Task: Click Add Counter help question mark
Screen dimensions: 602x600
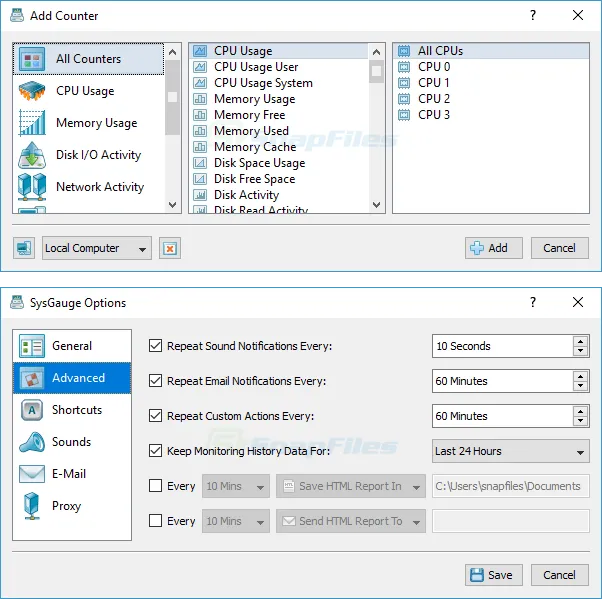Action: click(x=533, y=15)
